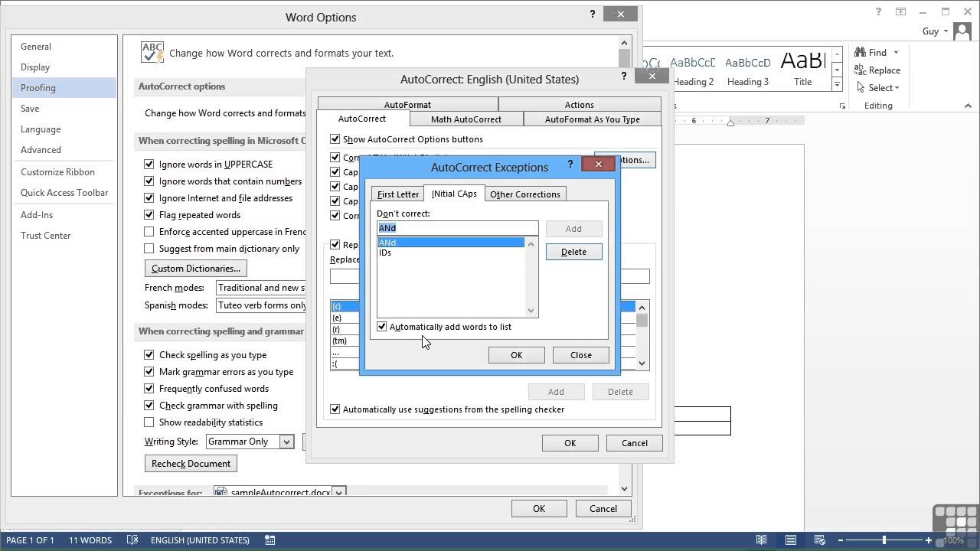Screen dimensions: 980x551
Task: Open the Find dropdown arrow in ribbon
Action: click(x=896, y=53)
